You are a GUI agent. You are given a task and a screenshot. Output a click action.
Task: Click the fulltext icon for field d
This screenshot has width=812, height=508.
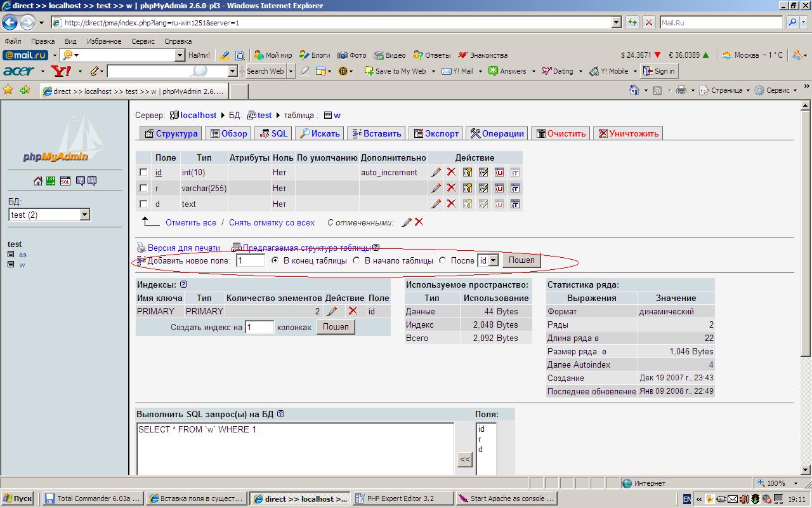(x=515, y=204)
